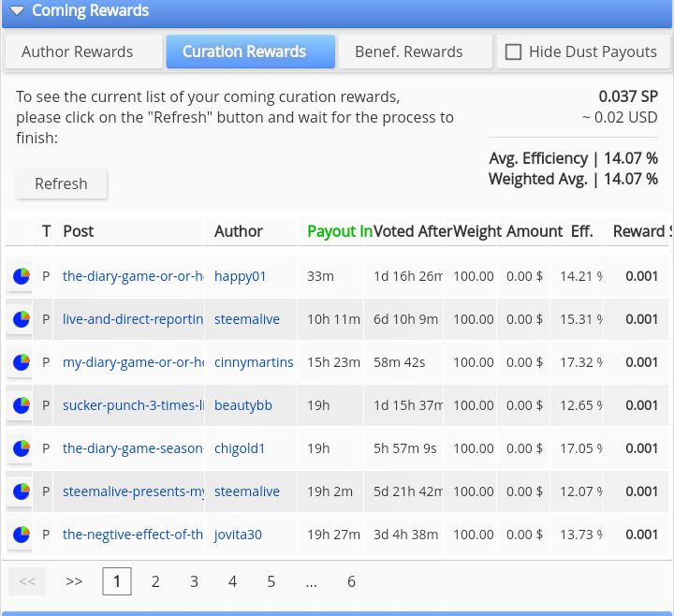Open author steemalive's profile link in second row

[247, 319]
